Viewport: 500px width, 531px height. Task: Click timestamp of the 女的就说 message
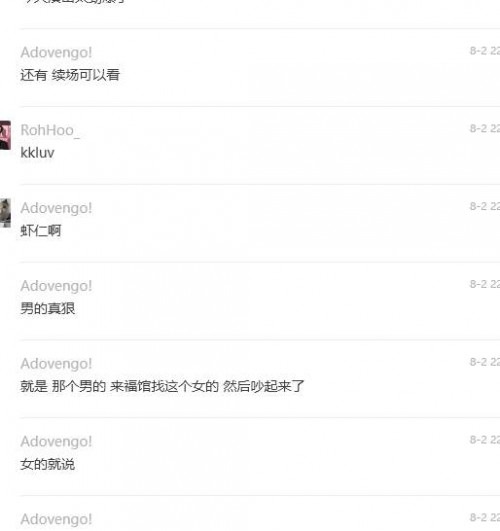[485, 440]
